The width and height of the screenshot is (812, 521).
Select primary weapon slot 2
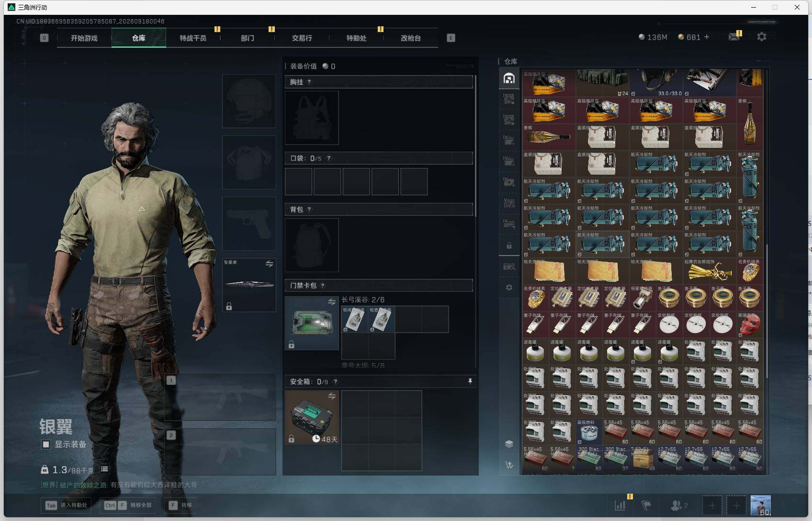click(220, 452)
